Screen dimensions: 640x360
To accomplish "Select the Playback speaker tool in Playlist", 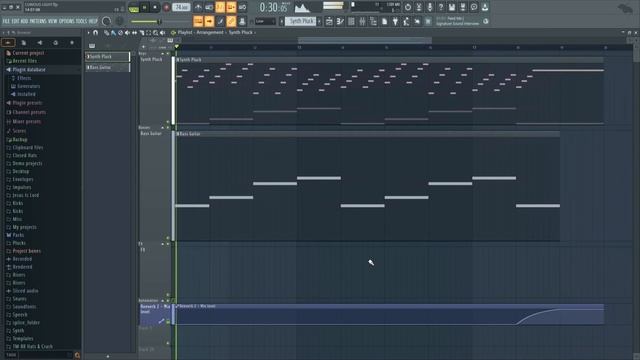I will 162,33.
